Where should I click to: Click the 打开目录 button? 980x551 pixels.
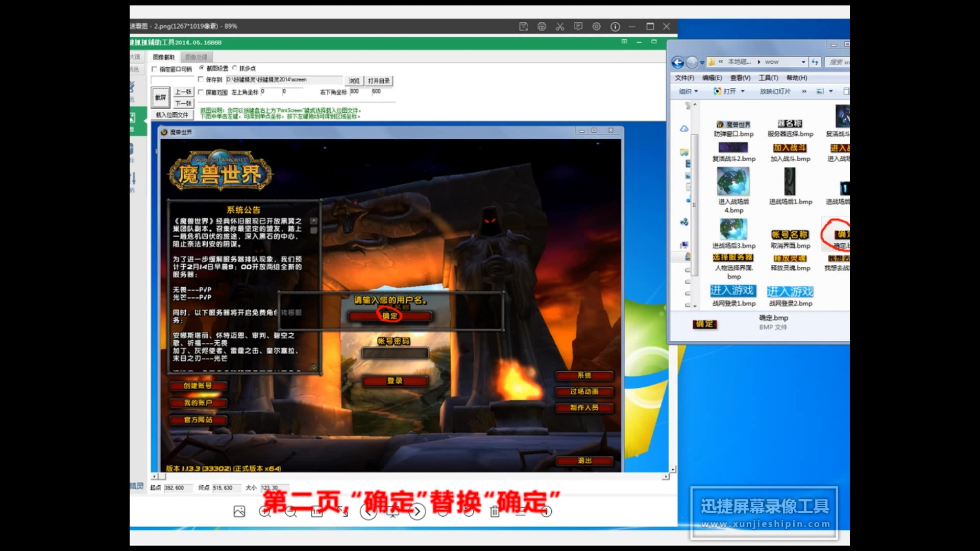coord(379,80)
